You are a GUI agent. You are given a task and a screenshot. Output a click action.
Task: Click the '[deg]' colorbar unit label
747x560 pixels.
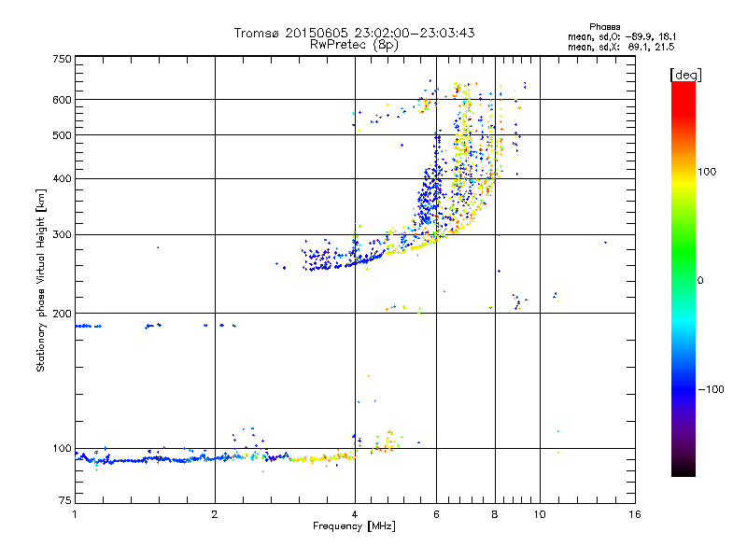685,75
